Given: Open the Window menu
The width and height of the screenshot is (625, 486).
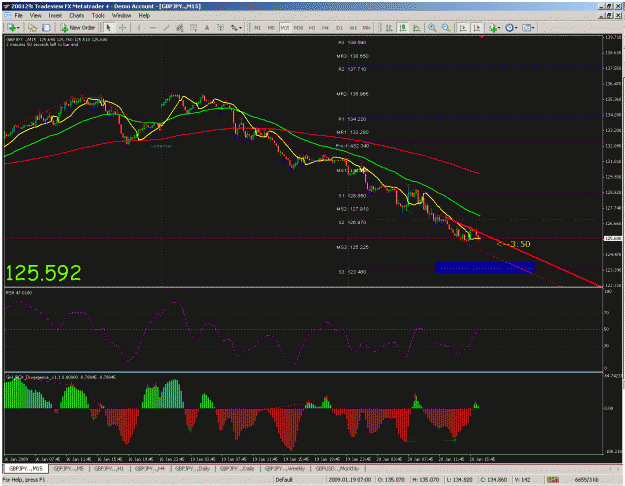Looking at the screenshot, I should click(x=121, y=16).
